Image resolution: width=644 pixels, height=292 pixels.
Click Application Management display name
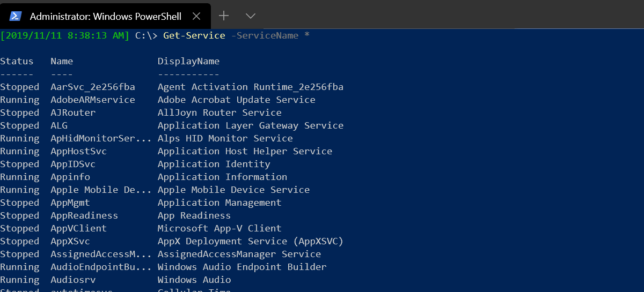click(x=219, y=203)
